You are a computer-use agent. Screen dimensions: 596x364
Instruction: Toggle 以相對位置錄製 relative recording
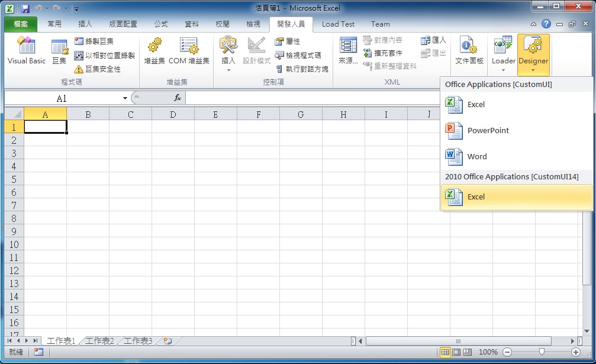(x=105, y=55)
